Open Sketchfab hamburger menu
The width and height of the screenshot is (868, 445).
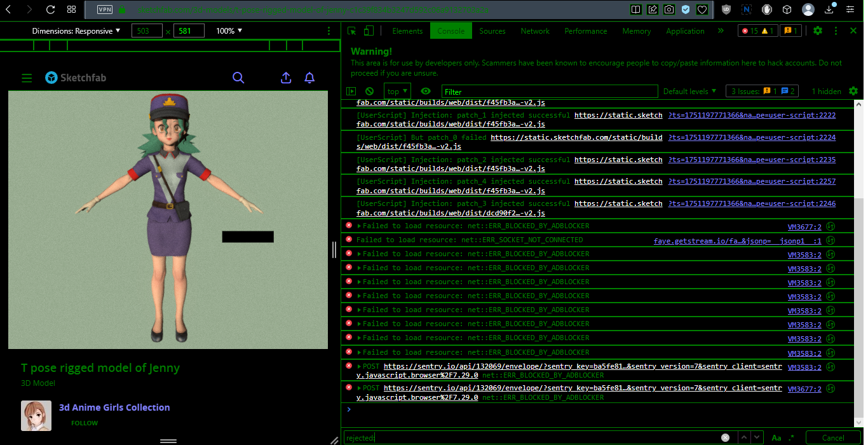[x=27, y=78]
